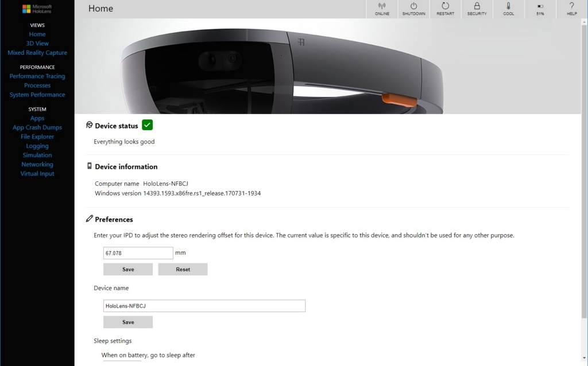Click the Device information heading
588x366 pixels.
click(x=126, y=167)
